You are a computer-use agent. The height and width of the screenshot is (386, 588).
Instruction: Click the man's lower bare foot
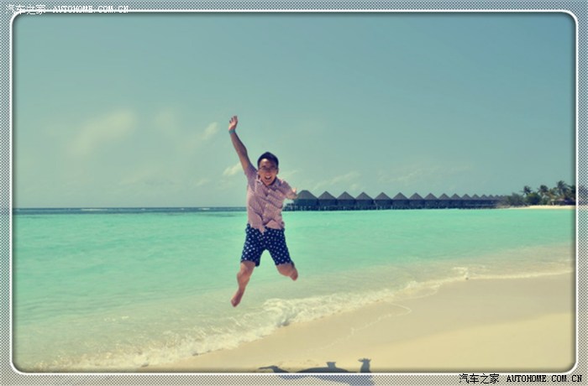(238, 296)
